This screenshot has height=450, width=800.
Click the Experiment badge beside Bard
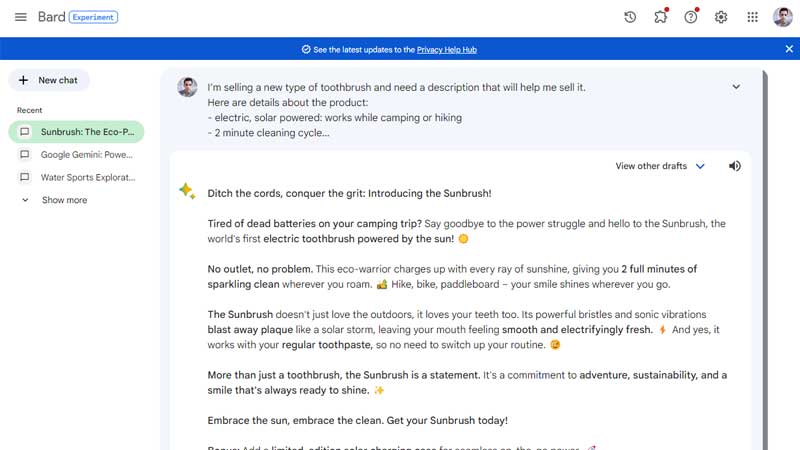(x=93, y=17)
